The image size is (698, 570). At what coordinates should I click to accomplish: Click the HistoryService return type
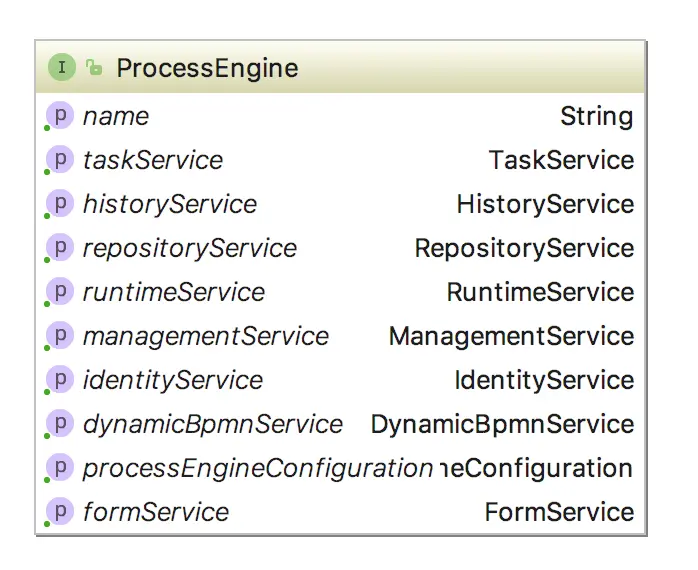pyautogui.click(x=545, y=204)
